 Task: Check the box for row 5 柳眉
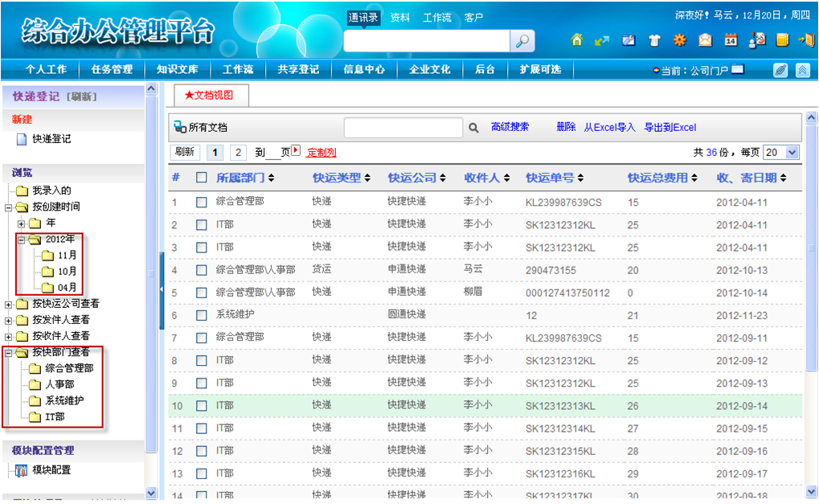point(201,293)
